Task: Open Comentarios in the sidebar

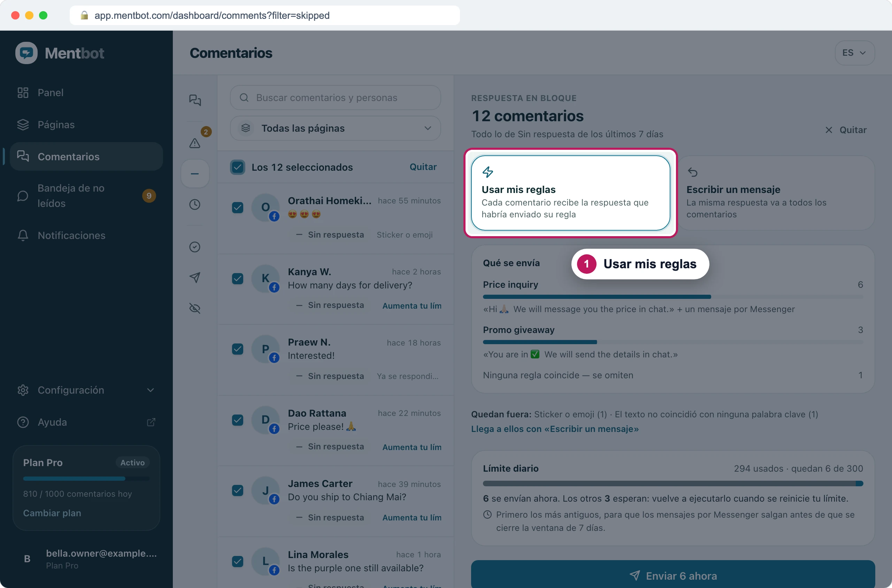Action: 86,156
